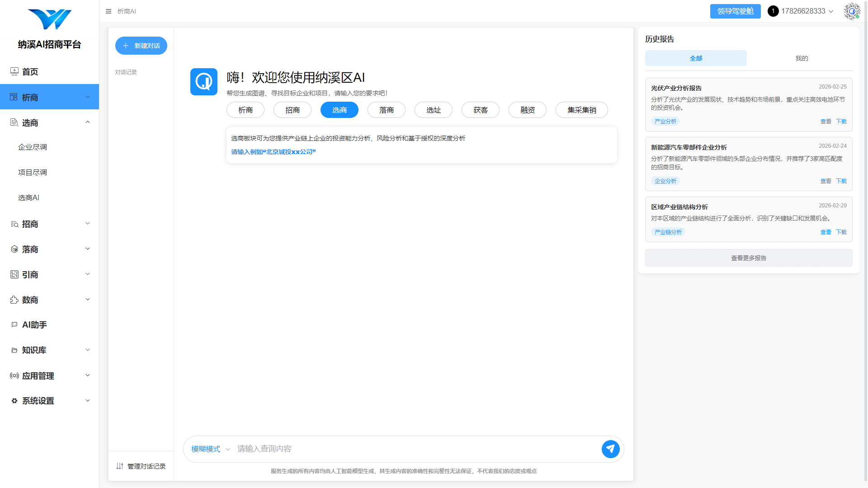Switch to the 我的 reports tab
This screenshot has height=488, width=868.
(801, 58)
